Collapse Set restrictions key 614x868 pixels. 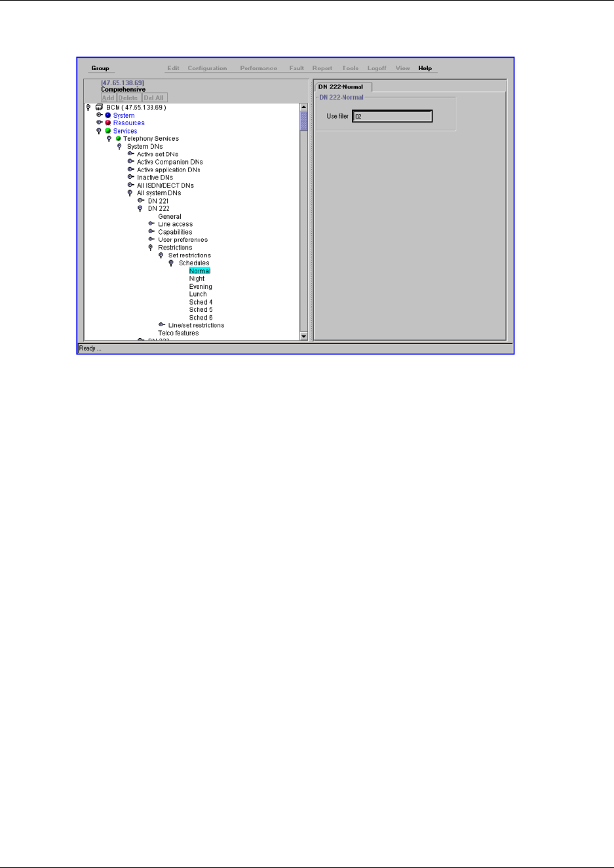[161, 255]
